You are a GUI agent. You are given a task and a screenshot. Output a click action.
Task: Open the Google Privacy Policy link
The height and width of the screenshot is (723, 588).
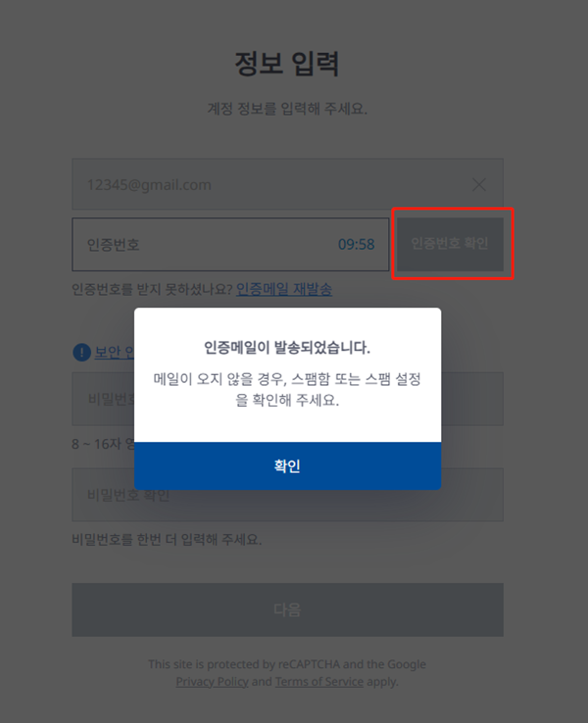point(212,682)
